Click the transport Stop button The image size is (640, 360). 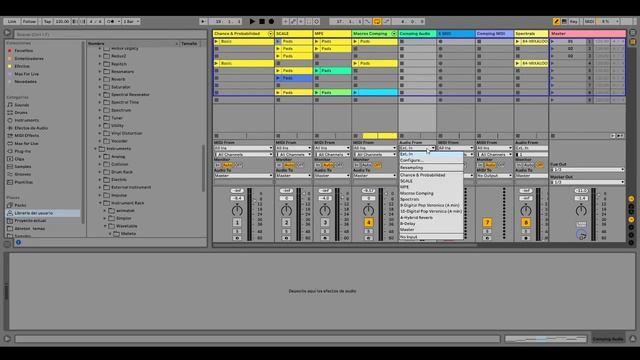[262, 21]
